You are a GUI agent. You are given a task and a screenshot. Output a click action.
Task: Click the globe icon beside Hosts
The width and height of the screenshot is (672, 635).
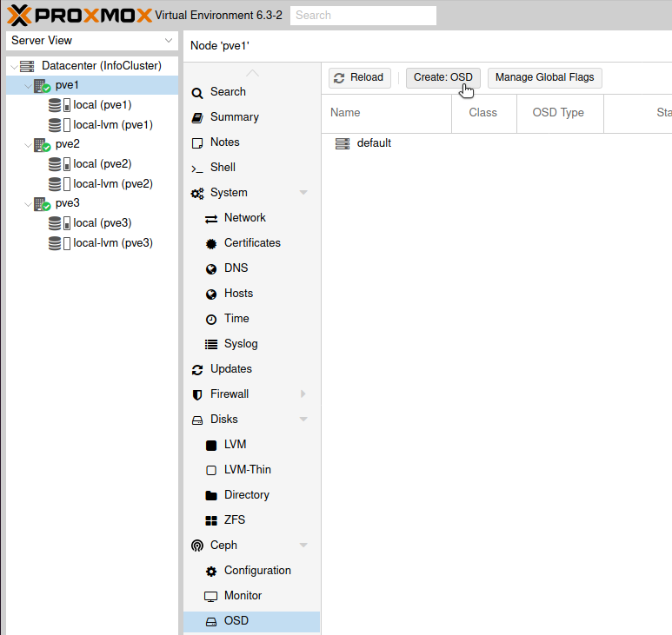[x=211, y=294]
